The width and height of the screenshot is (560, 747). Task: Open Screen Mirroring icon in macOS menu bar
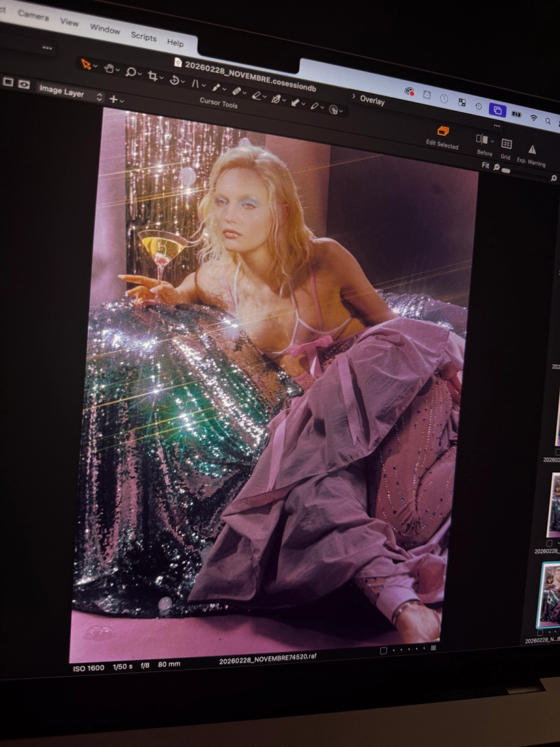click(497, 110)
